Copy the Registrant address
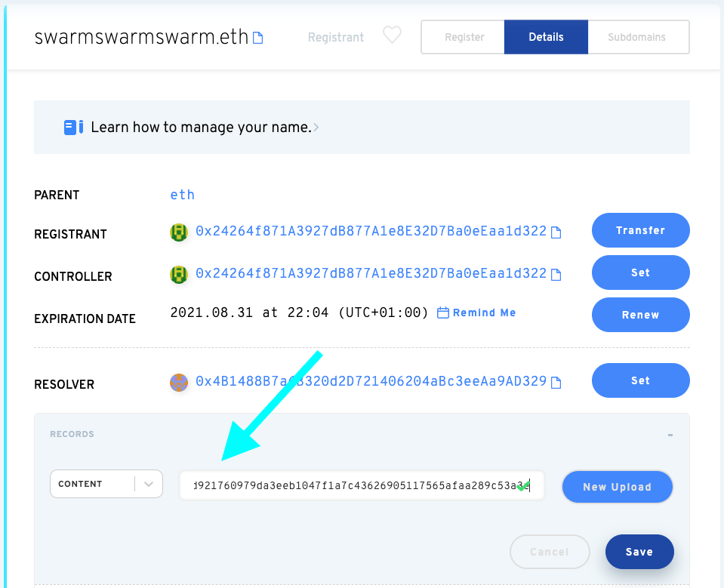724x588 pixels. [557, 232]
